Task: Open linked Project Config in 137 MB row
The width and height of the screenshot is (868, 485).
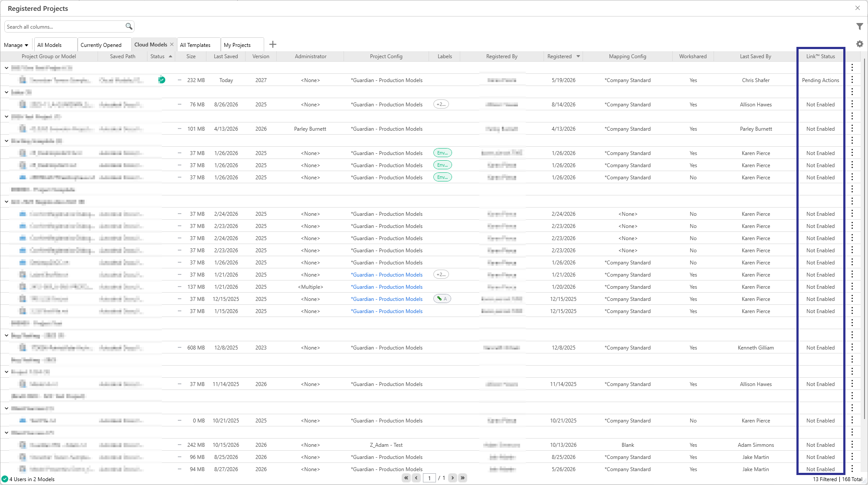Action: point(387,287)
